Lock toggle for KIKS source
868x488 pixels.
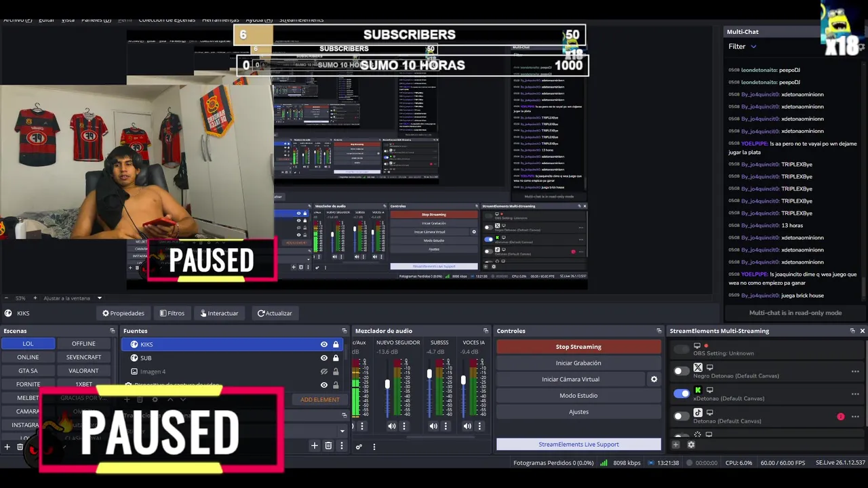[x=336, y=344]
